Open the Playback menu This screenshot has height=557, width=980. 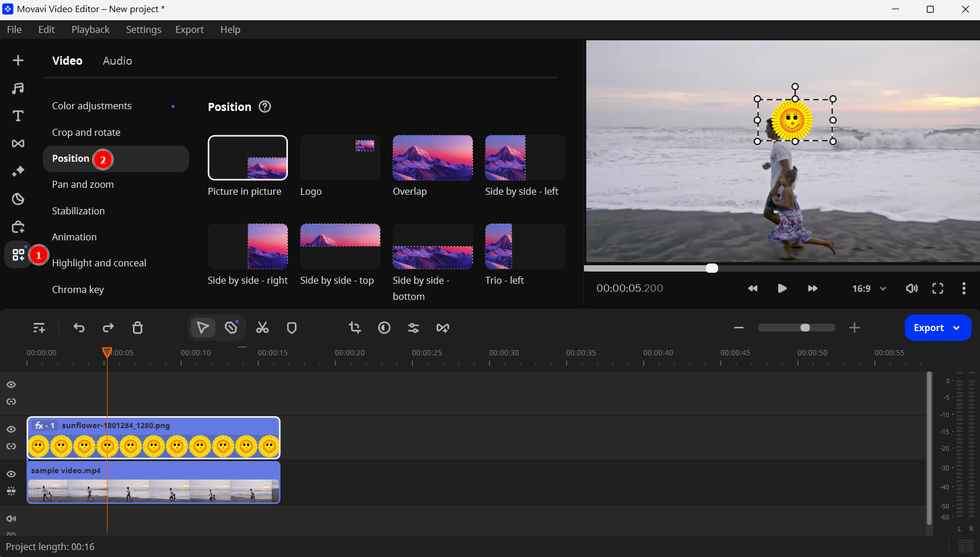(90, 29)
